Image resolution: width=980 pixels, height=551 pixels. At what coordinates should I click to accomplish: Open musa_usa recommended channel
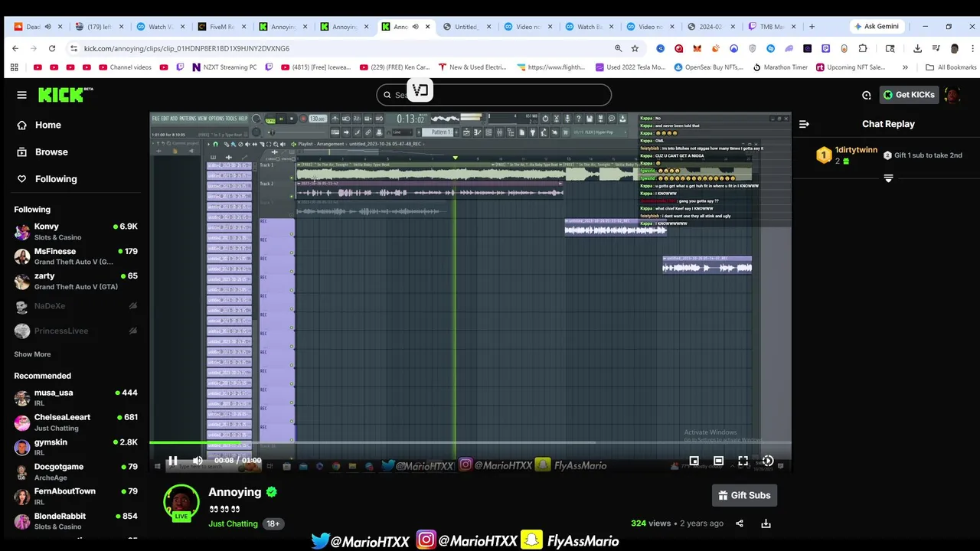(75, 398)
